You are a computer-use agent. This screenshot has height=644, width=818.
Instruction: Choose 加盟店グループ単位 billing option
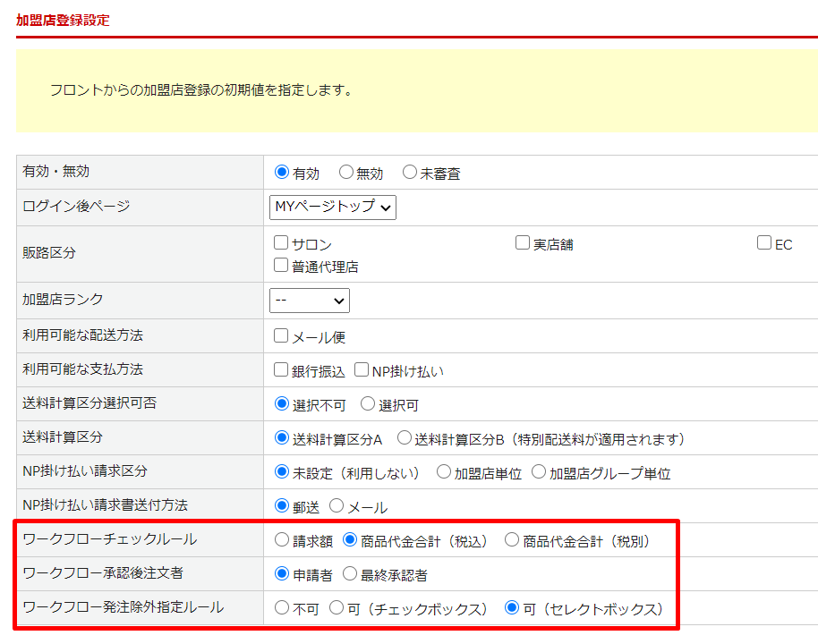point(539,472)
